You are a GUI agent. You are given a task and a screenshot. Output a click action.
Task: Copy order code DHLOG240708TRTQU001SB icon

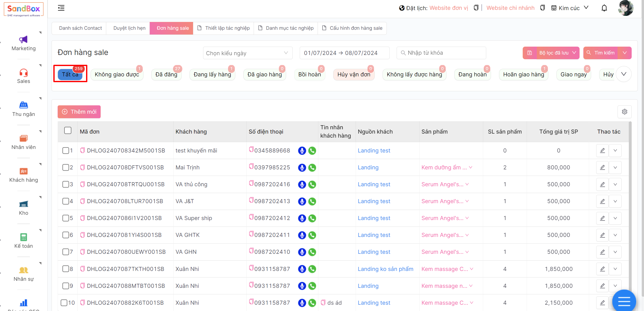(x=82, y=184)
